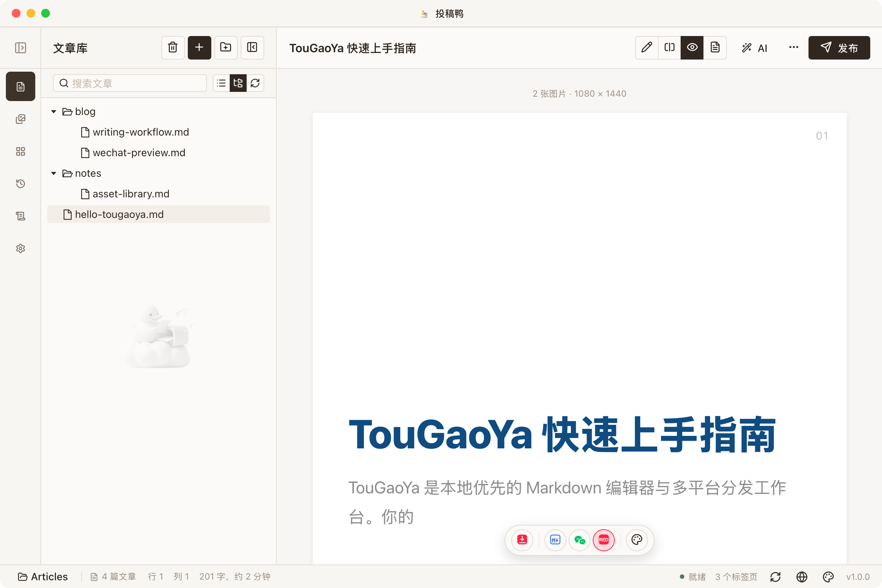Click the 就绪 ready status indicator
Screen dimensions: 882x588
point(693,576)
